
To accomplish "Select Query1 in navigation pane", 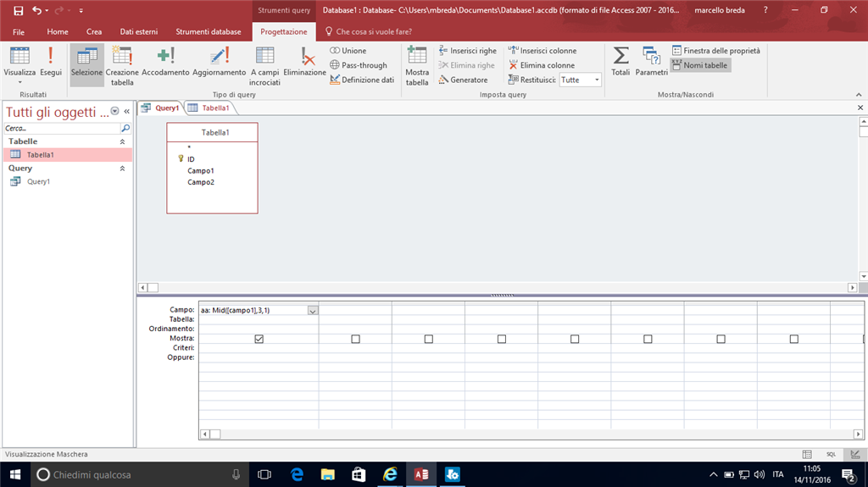I will point(68,181).
